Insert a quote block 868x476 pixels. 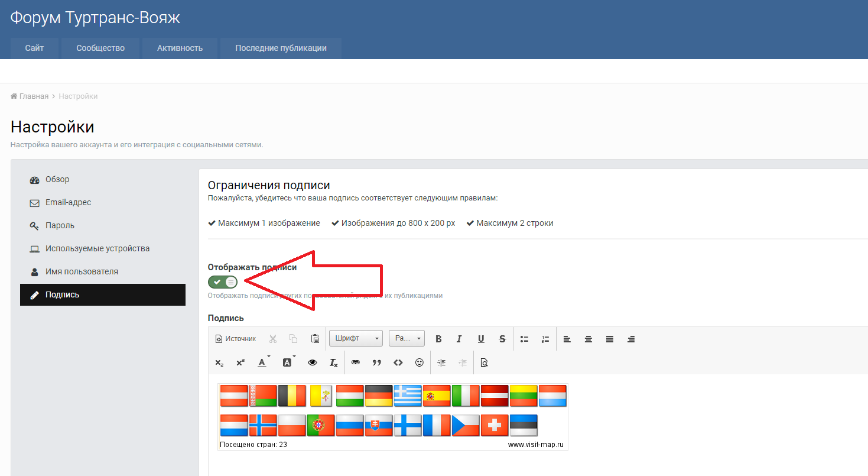(x=377, y=362)
